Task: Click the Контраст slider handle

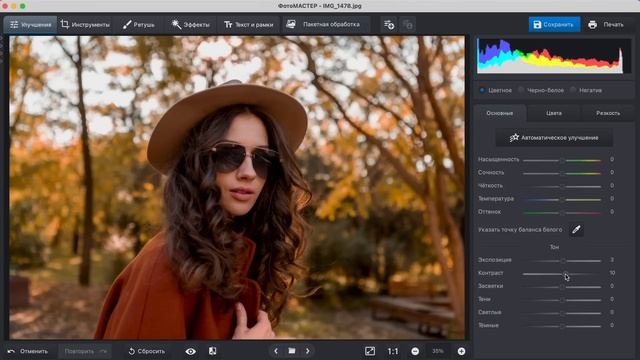Action: click(566, 273)
